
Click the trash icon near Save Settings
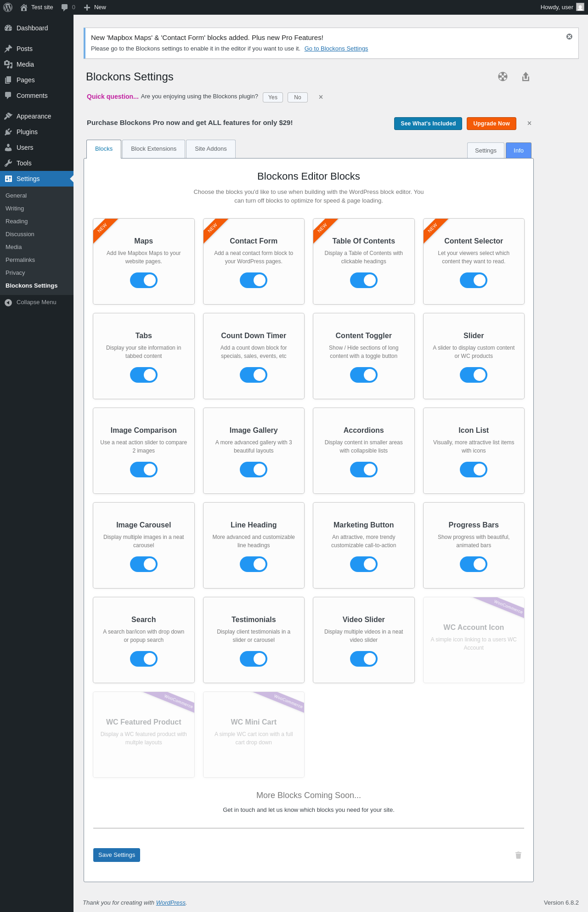(518, 855)
